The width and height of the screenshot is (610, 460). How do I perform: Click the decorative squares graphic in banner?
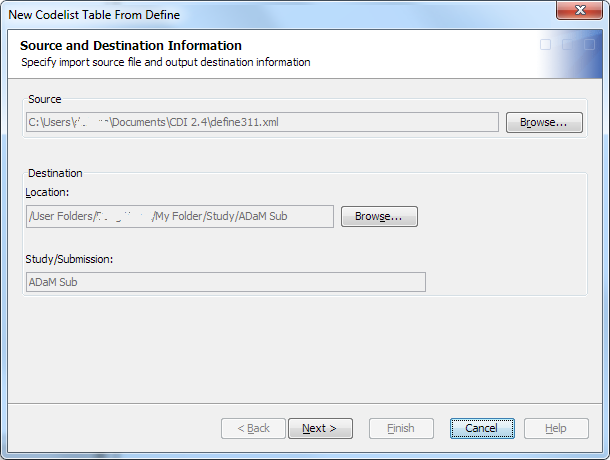click(567, 45)
